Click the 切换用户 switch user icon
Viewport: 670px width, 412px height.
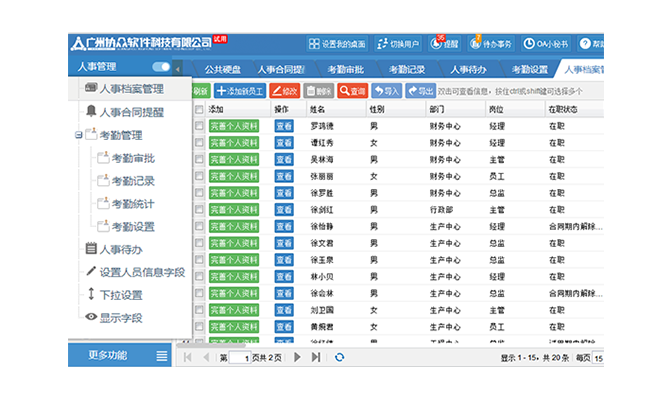pos(385,44)
